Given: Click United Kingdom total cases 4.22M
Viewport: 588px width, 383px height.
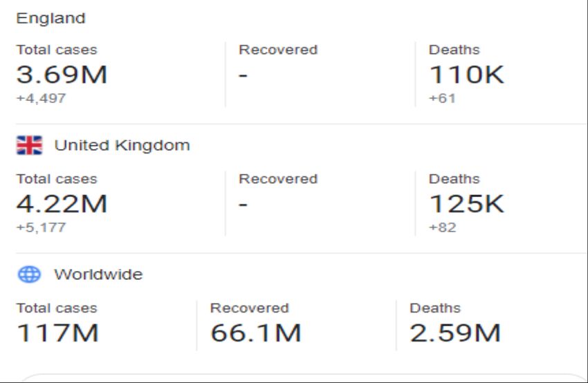Looking at the screenshot, I should (x=62, y=203).
